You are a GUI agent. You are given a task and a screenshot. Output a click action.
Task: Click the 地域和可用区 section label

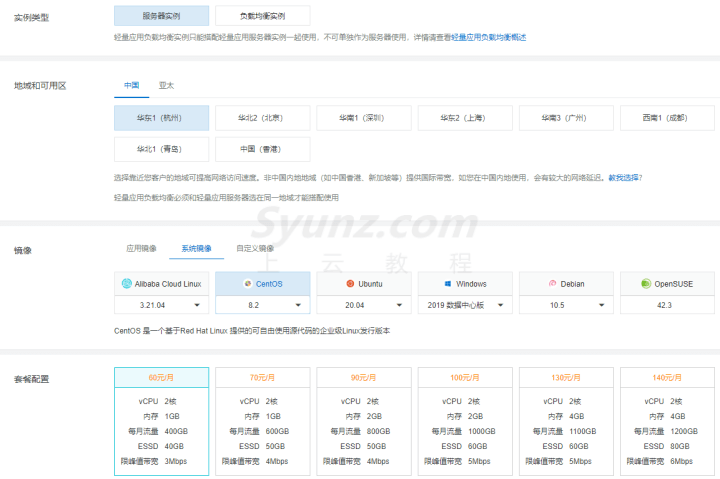(x=40, y=86)
